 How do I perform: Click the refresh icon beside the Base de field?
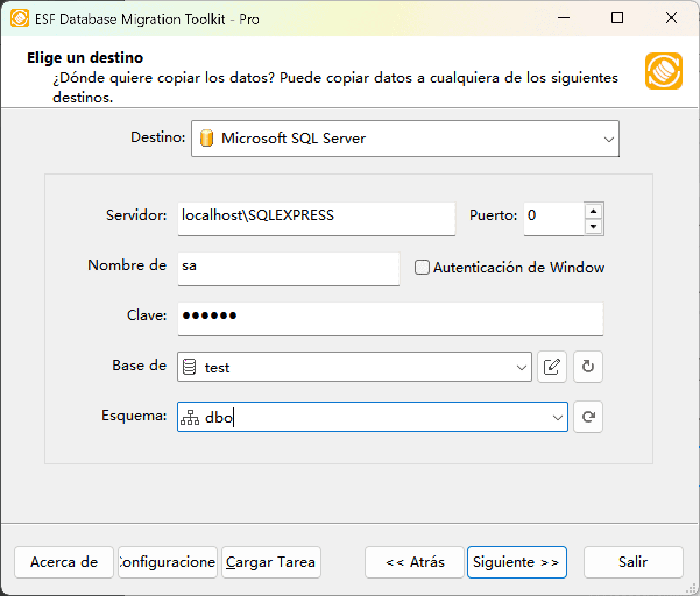tap(588, 367)
